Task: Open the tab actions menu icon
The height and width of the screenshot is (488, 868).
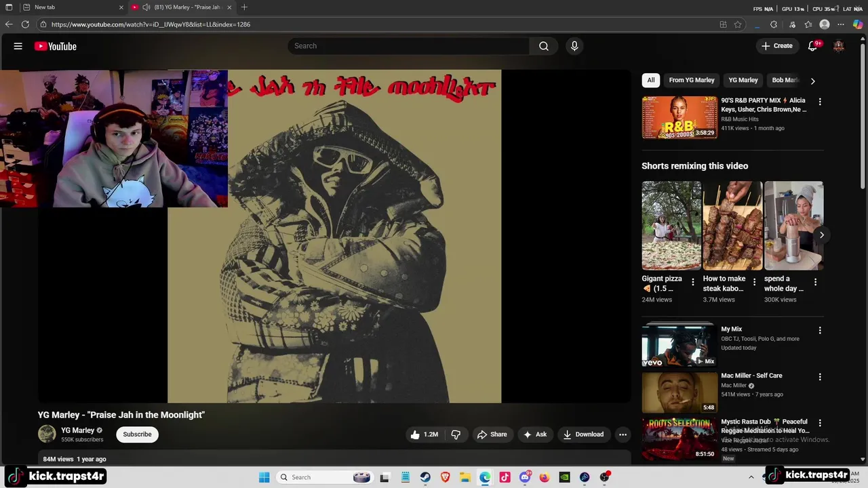Action: pos(9,7)
